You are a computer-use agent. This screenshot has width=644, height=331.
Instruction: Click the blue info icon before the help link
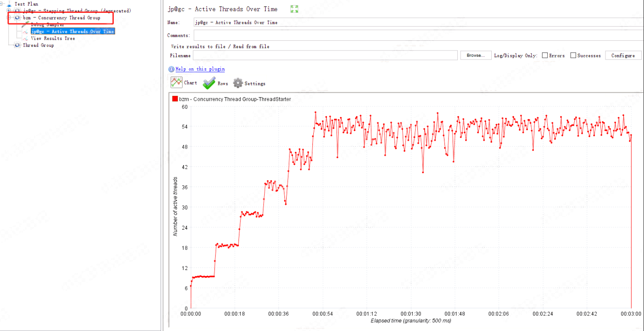pos(172,69)
